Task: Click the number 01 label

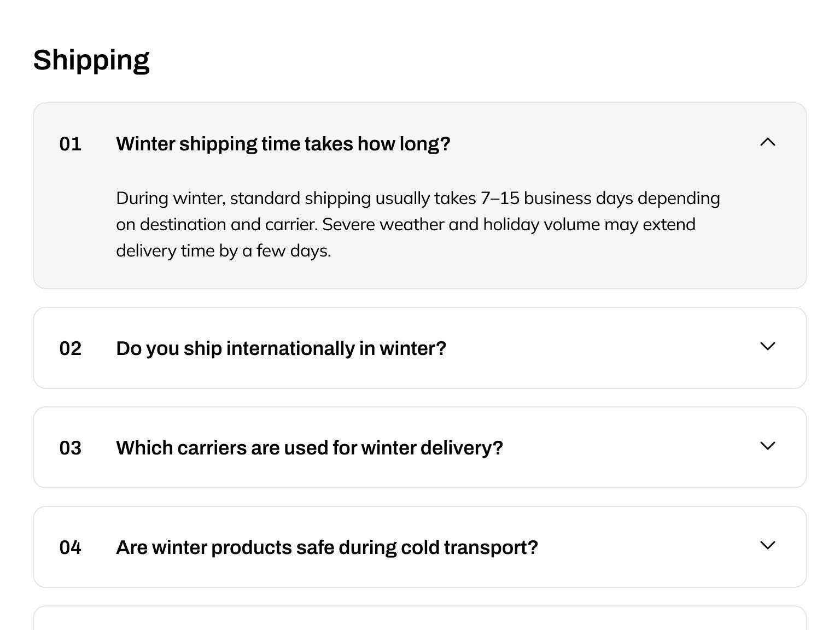Action: click(x=70, y=144)
